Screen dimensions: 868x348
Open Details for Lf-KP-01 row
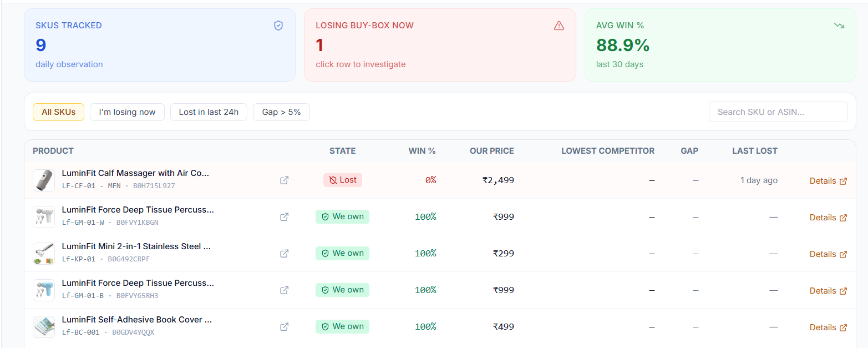coord(828,254)
